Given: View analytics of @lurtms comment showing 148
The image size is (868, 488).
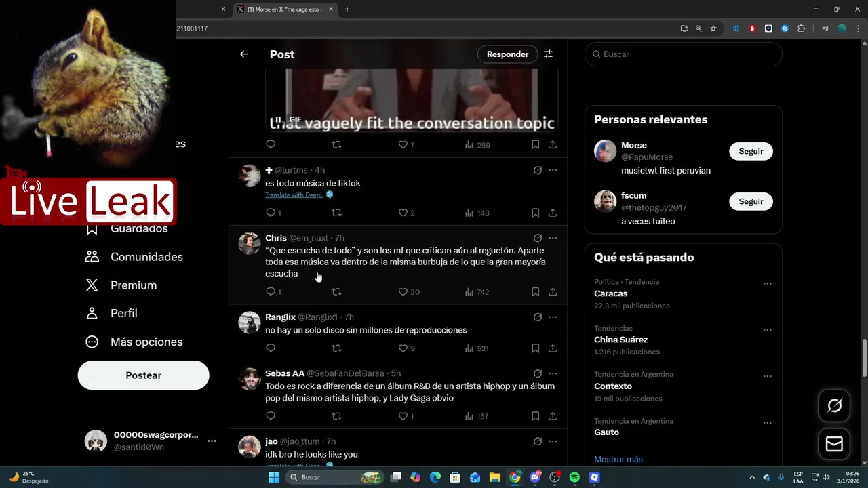Looking at the screenshot, I should point(477,213).
